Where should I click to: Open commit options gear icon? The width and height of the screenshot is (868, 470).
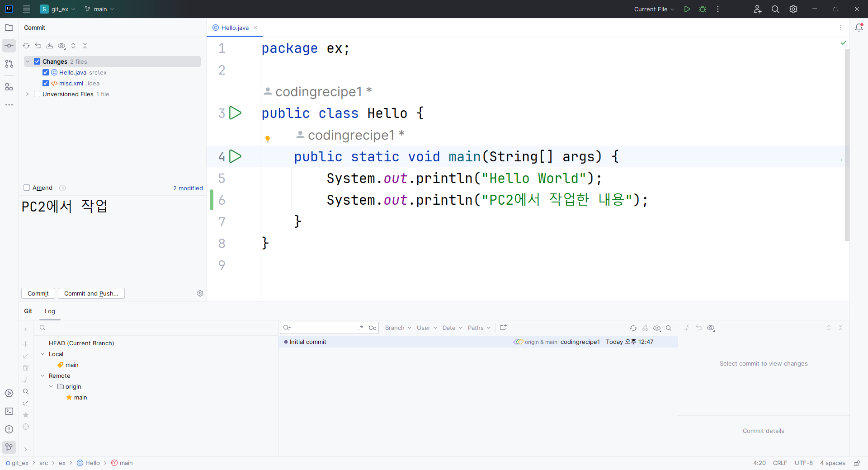click(200, 293)
